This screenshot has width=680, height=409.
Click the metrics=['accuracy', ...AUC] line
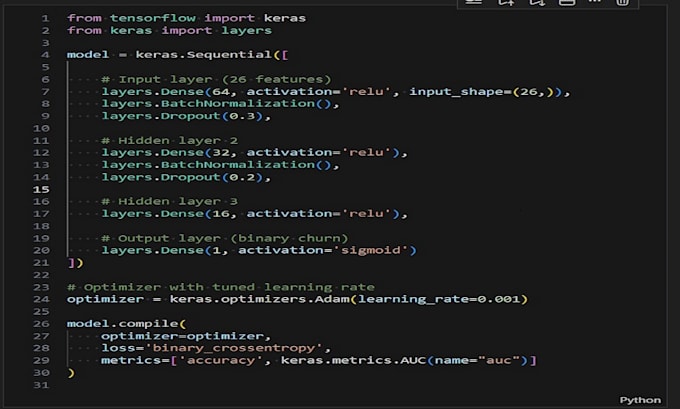[319, 360]
